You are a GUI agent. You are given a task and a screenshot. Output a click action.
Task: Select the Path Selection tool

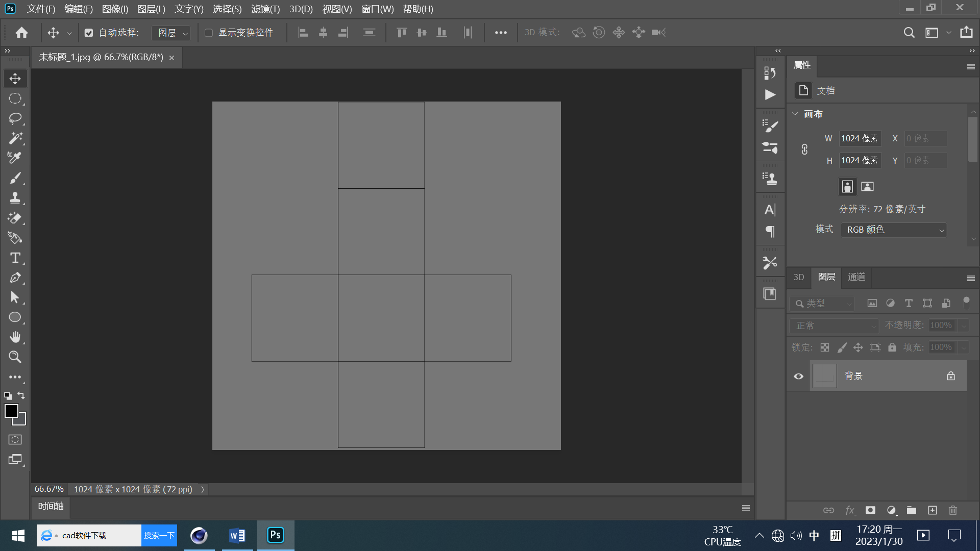(15, 297)
